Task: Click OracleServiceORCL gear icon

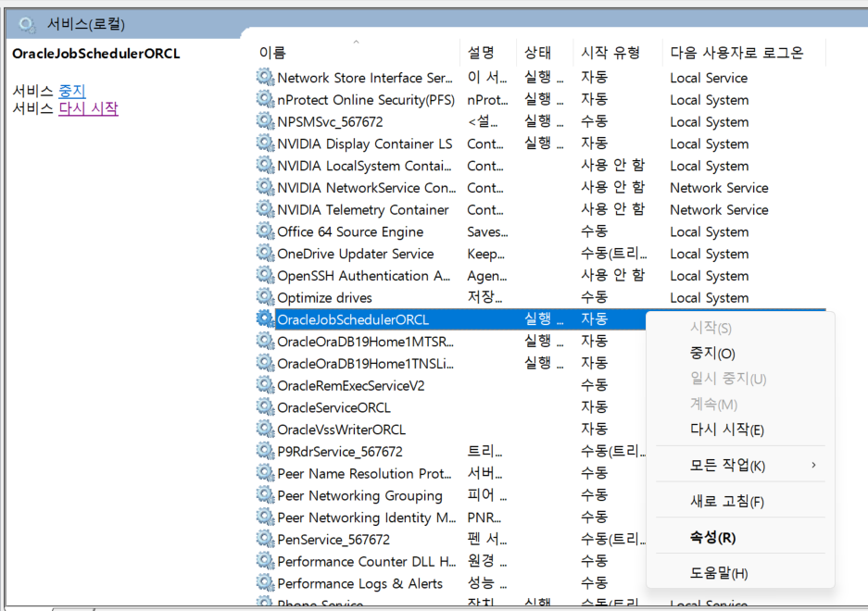Action: [x=265, y=406]
